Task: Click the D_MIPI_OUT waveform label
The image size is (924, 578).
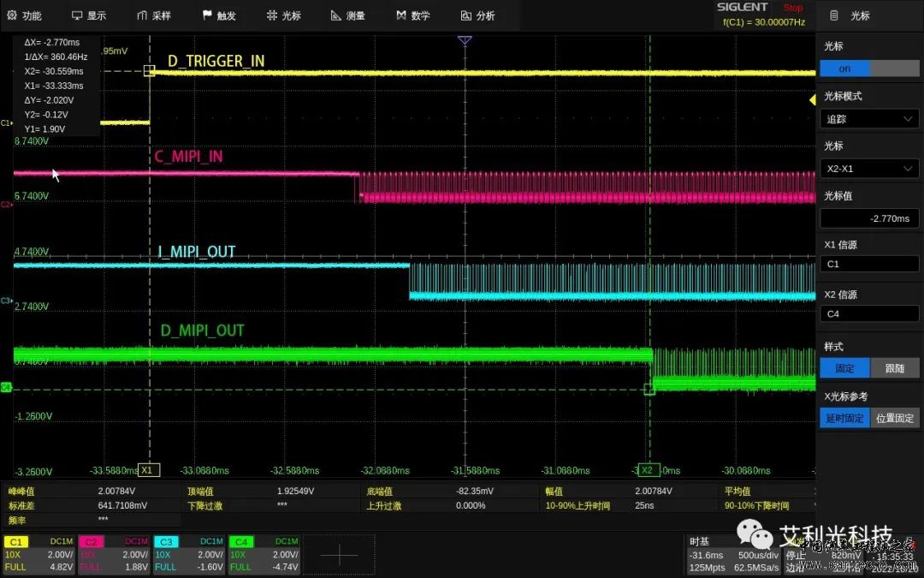Action: [x=202, y=331]
